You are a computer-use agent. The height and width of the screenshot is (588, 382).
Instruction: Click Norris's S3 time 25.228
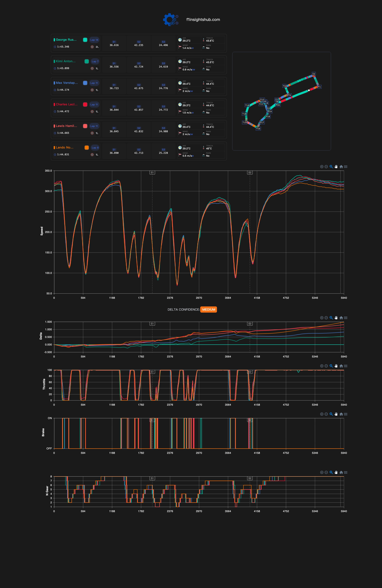(163, 153)
